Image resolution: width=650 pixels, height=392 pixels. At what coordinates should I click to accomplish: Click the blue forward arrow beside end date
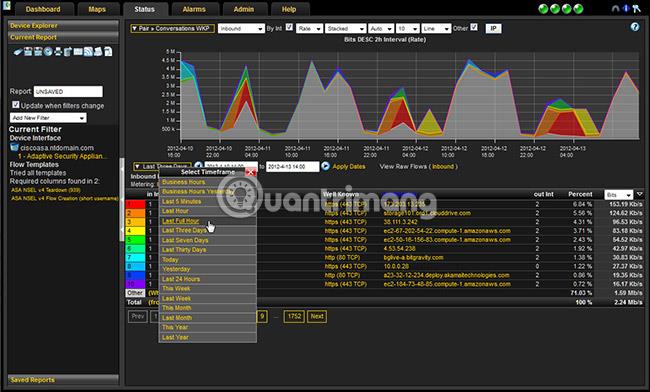[x=325, y=166]
